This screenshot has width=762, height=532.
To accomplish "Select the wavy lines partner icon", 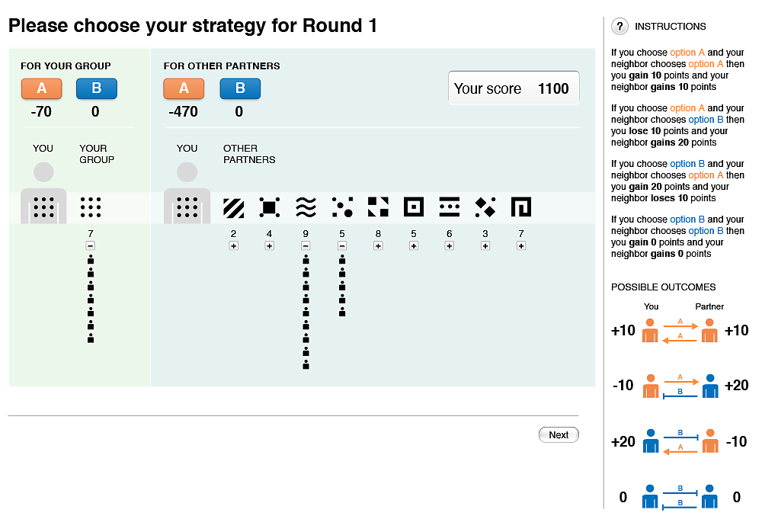I will [x=306, y=207].
